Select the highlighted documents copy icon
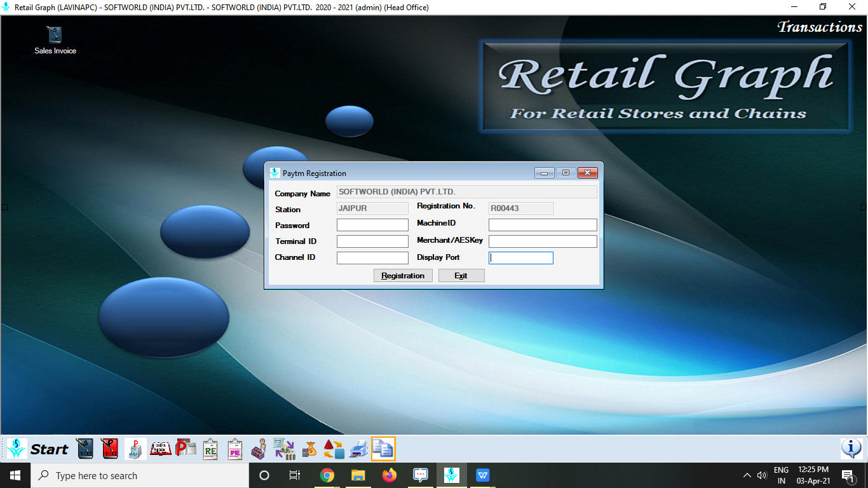 click(x=383, y=449)
